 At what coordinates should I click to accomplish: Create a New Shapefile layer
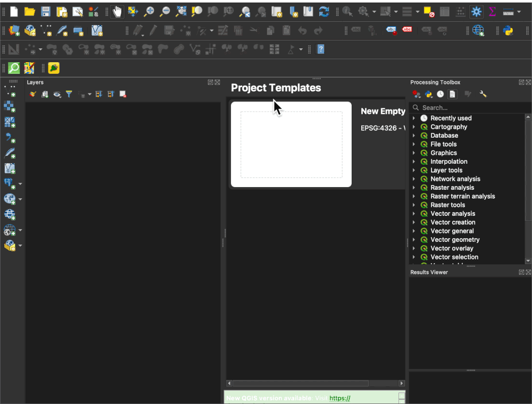[x=46, y=30]
